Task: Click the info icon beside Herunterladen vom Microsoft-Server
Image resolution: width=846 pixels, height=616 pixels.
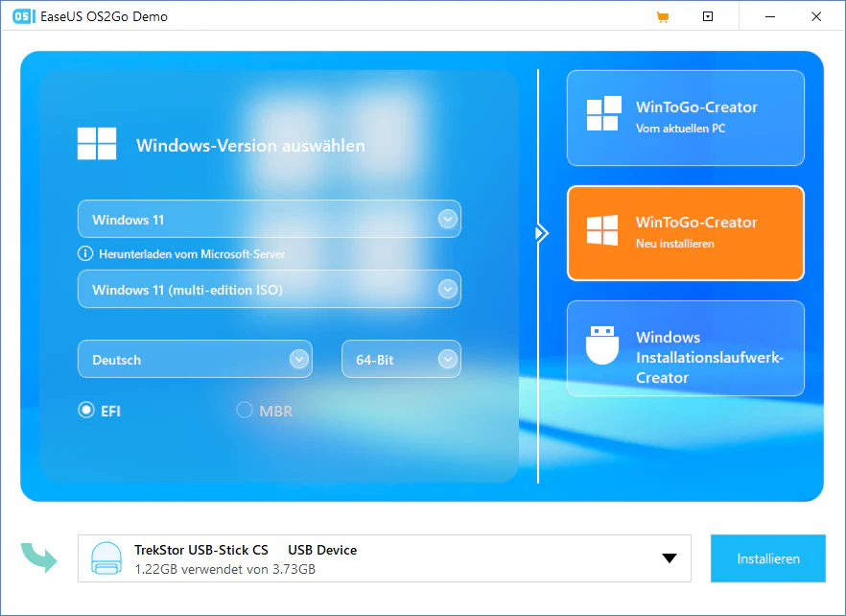Action: pyautogui.click(x=85, y=253)
